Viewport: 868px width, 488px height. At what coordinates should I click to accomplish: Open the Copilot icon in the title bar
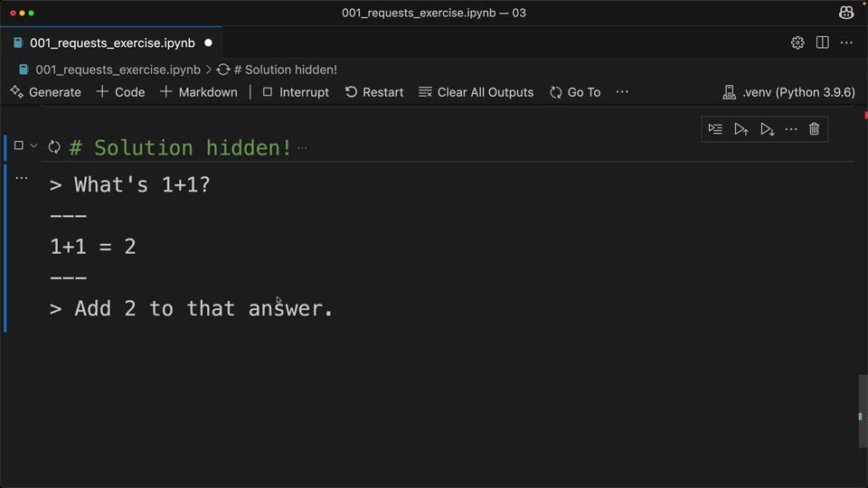click(846, 13)
